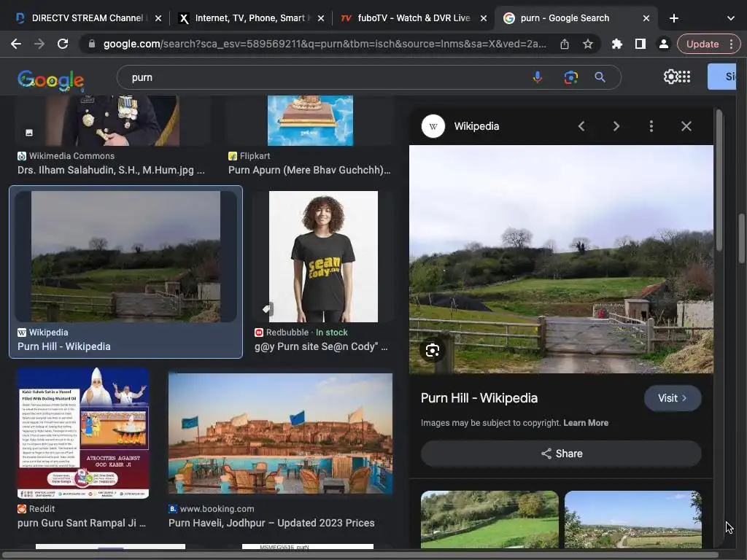
Task: Expand the tab search dropdown
Action: coord(731,18)
